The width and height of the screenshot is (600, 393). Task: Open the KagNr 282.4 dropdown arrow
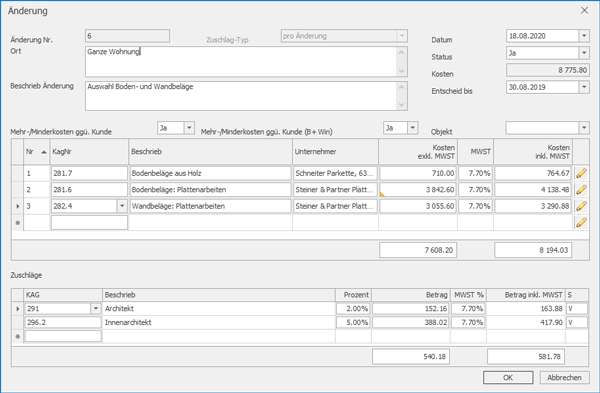tap(122, 206)
